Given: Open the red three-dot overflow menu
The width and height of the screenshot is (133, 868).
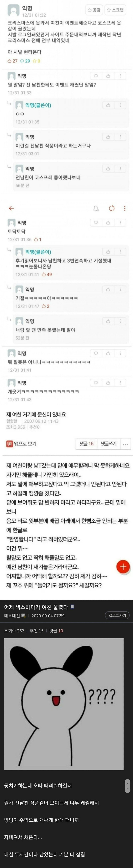Looking at the screenshot, I should 125,208.
